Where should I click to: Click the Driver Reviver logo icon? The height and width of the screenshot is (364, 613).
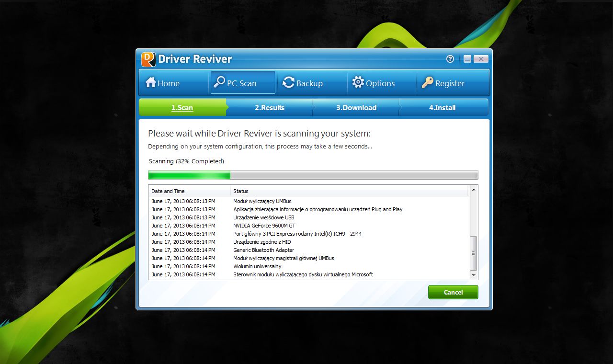[148, 59]
